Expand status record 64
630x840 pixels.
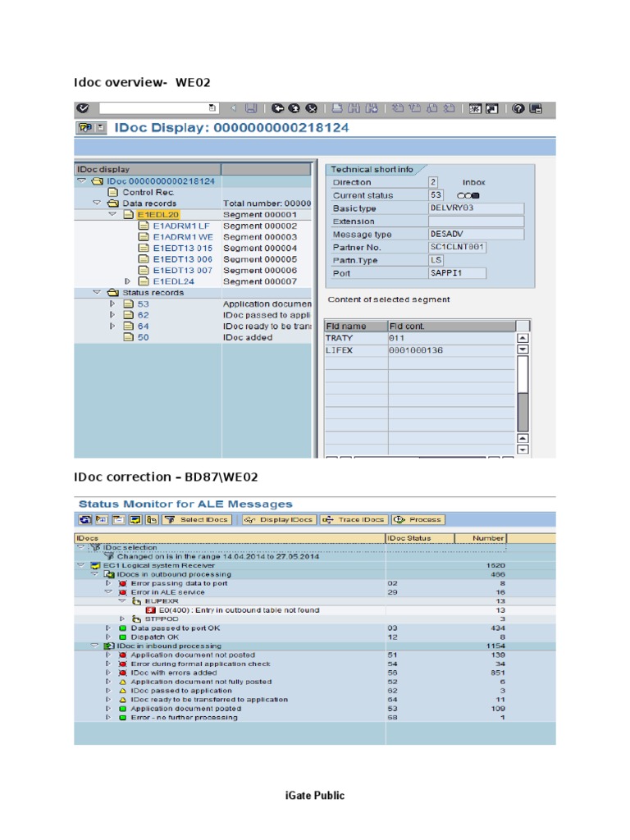[112, 326]
